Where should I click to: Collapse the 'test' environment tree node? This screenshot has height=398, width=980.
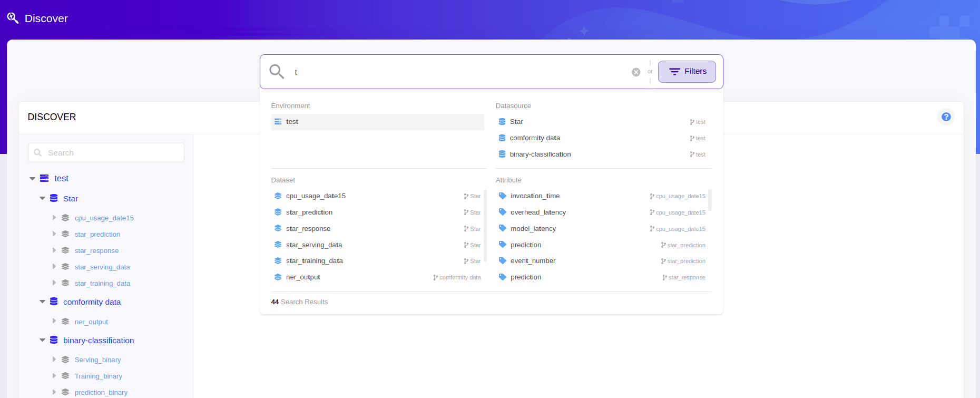click(32, 179)
